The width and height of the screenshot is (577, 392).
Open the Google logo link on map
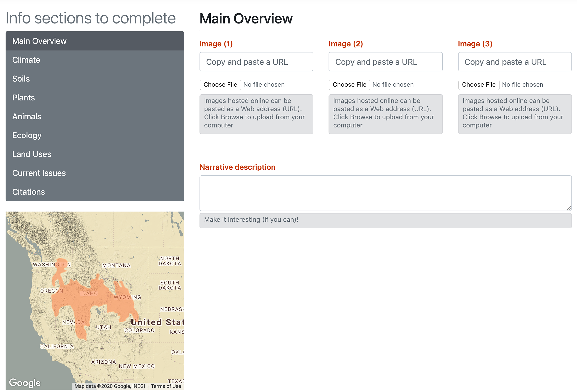pos(25,383)
